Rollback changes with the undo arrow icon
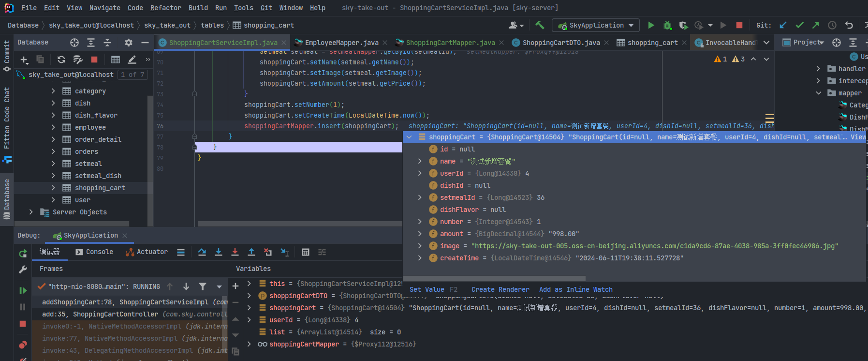 point(849,25)
